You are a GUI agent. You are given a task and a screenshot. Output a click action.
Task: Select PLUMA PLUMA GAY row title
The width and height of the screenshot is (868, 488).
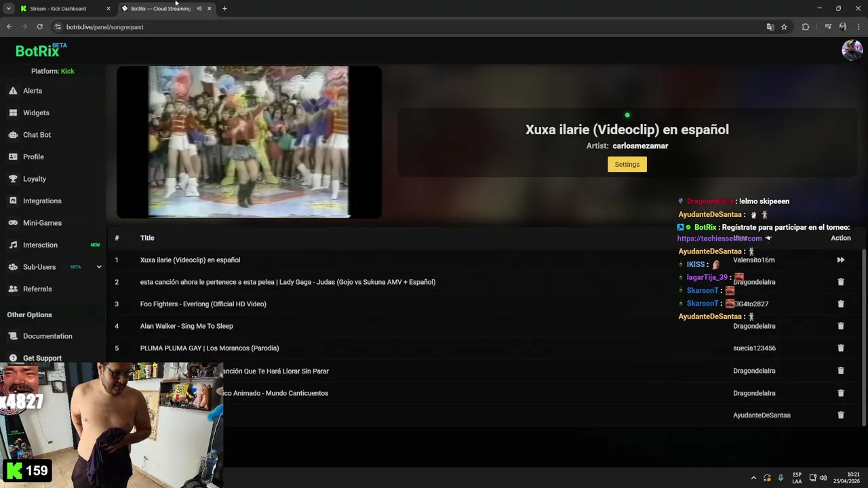(x=210, y=348)
